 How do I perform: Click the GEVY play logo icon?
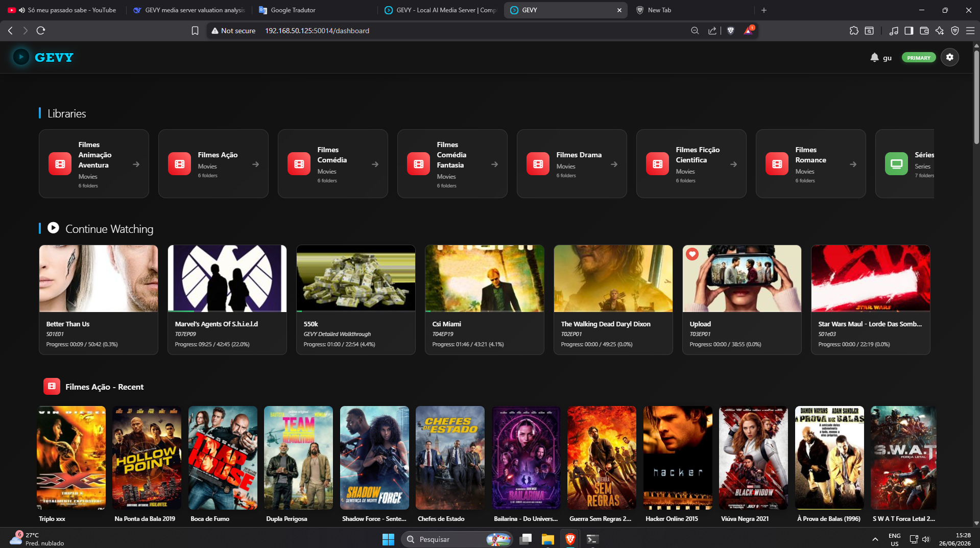pos(21,57)
